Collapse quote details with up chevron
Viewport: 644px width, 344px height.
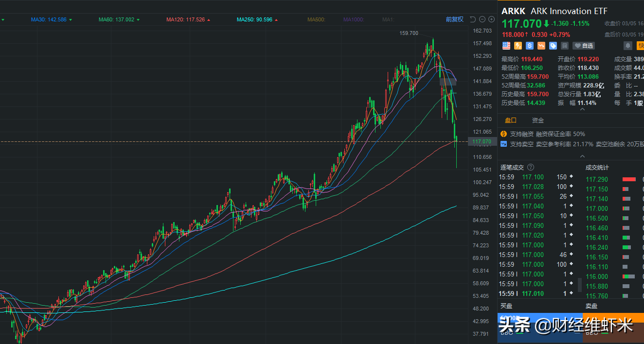pyautogui.click(x=582, y=109)
